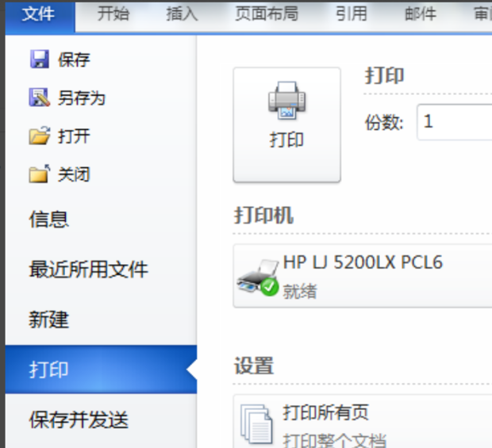Click the Save As (另存为) icon
The image size is (492, 448).
(x=39, y=98)
